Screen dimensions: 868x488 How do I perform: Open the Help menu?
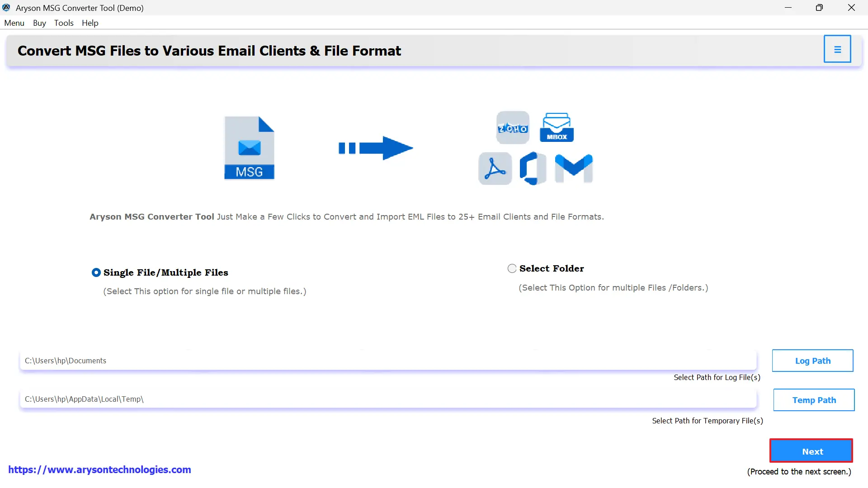point(90,23)
